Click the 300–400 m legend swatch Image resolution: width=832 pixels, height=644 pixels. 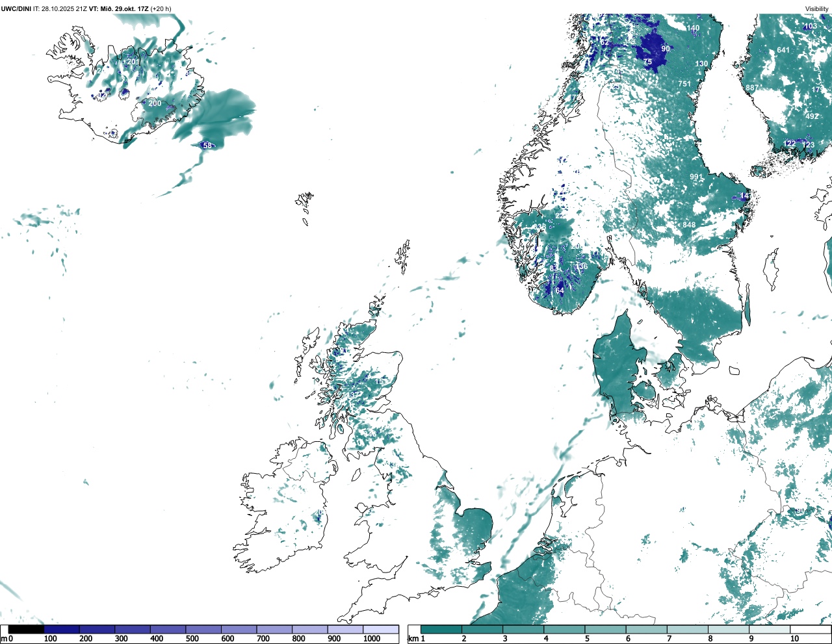[133, 629]
